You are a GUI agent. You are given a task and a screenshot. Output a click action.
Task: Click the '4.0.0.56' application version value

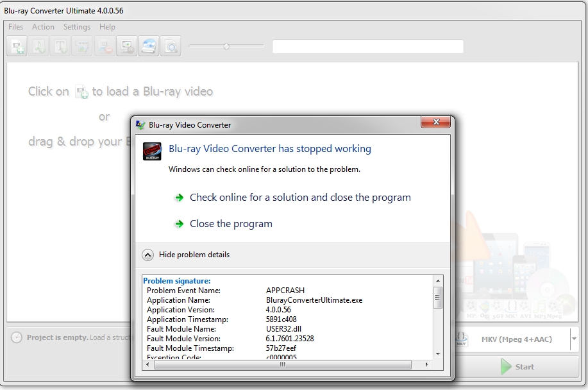(x=278, y=310)
